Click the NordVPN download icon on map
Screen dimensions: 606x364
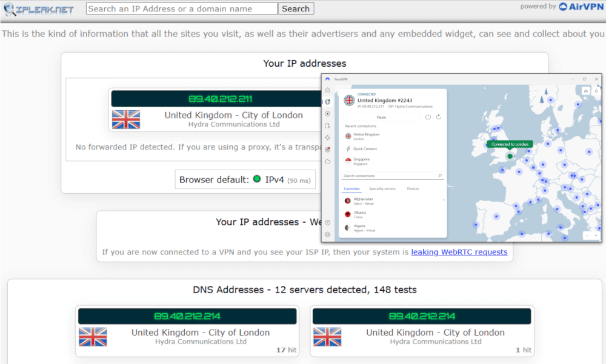click(x=586, y=91)
